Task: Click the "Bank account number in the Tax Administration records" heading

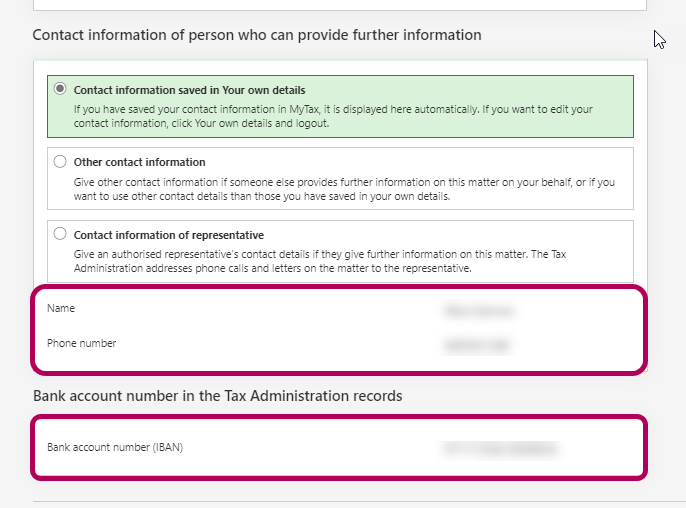Action: (217, 396)
